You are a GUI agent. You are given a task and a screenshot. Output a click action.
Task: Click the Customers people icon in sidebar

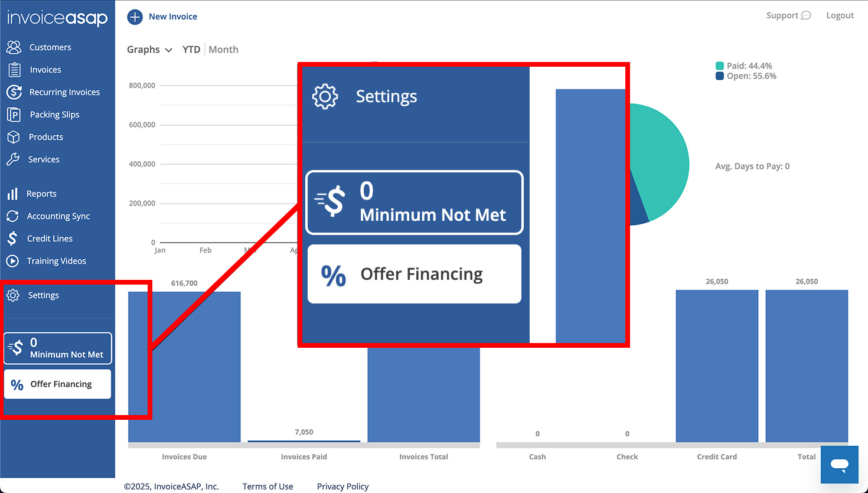(14, 47)
